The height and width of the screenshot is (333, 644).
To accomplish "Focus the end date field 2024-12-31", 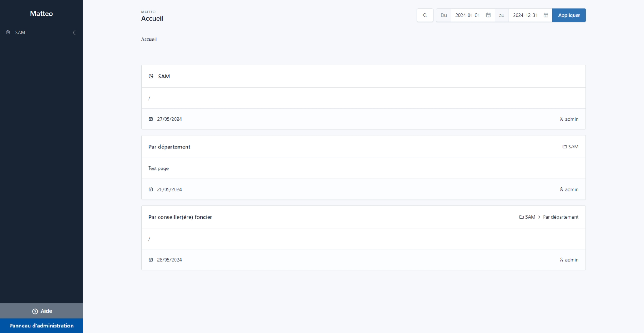I will tap(531, 15).
